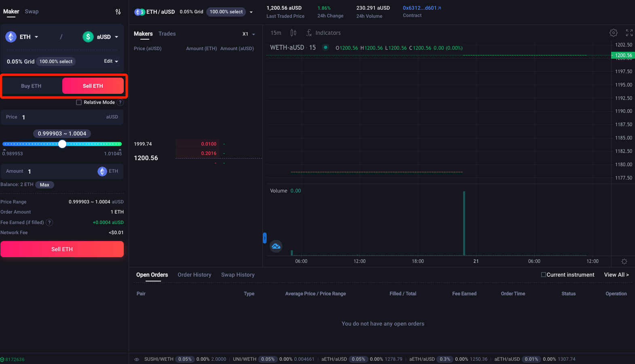Image resolution: width=635 pixels, height=364 pixels.
Task: Check the Current instrument checkbox
Action: pyautogui.click(x=544, y=275)
